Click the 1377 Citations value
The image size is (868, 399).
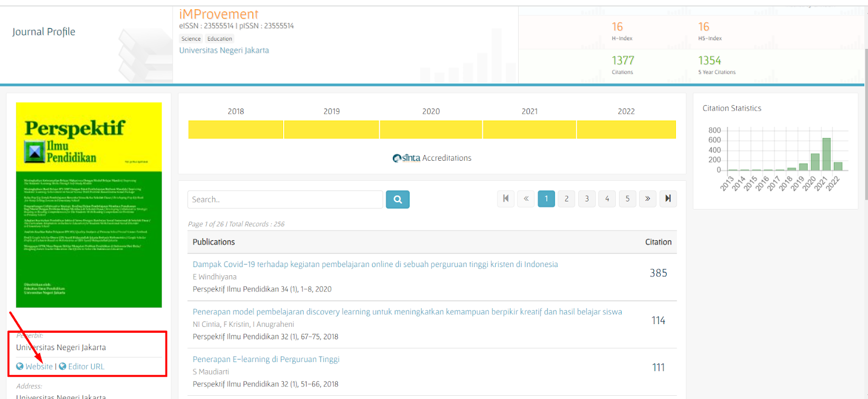(623, 60)
